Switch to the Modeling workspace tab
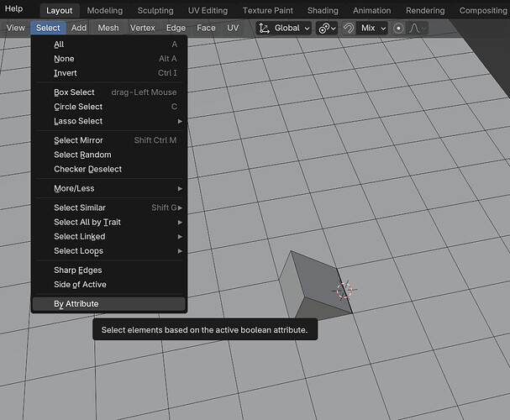This screenshot has height=420, width=510. point(105,11)
